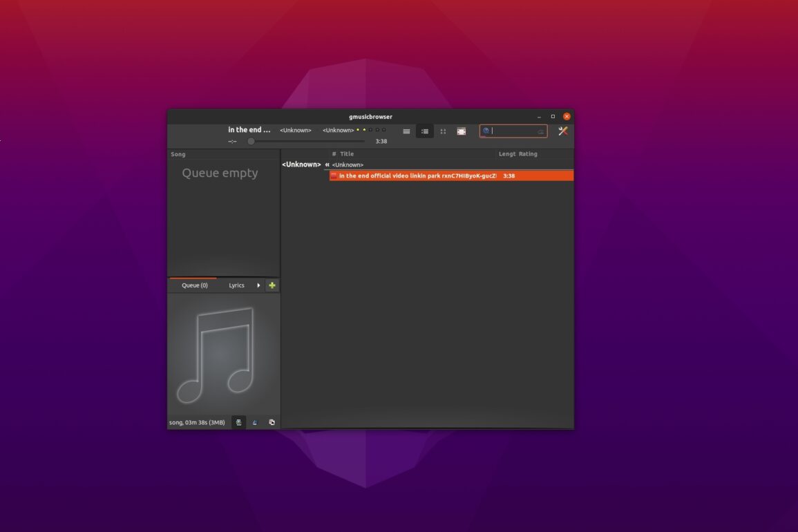Toggle the highlighted bulleted list view button
Viewport: 798px width, 532px height.
[425, 131]
